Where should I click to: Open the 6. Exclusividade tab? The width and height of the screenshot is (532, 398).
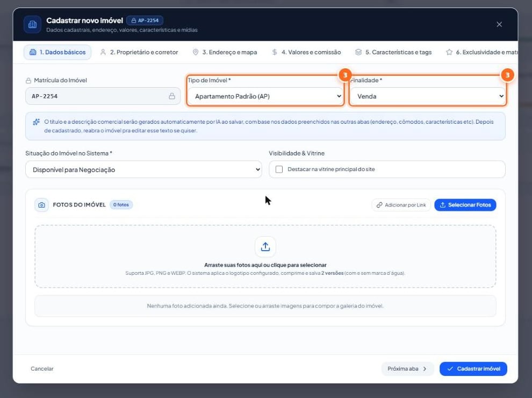[482, 52]
